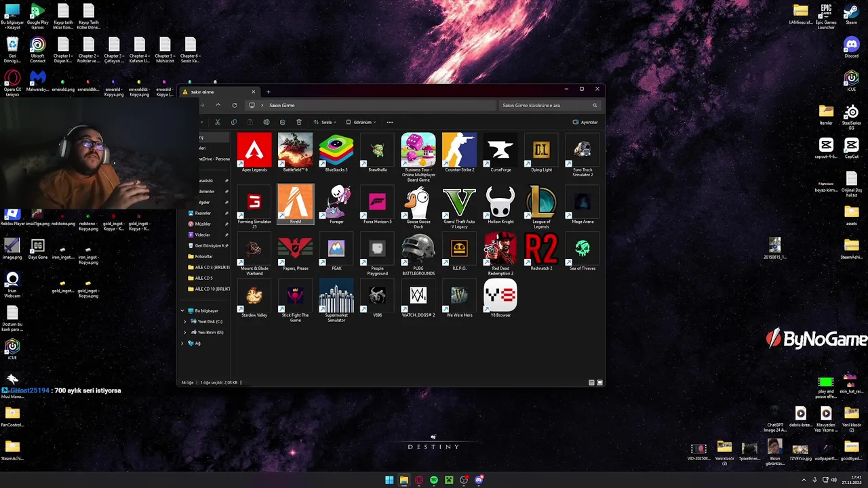Image resolution: width=868 pixels, height=488 pixels.
Task: Open the AİLE CD 5 sidebar folder
Action: point(203,278)
